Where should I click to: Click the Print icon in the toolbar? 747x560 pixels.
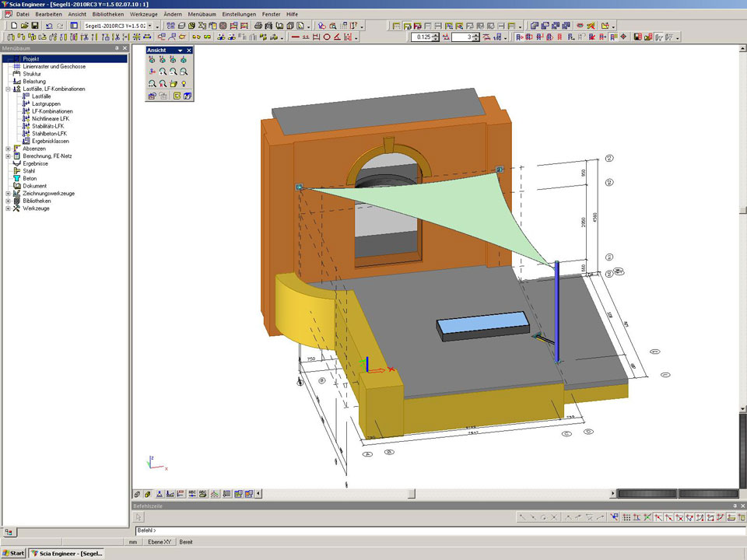pos(258,26)
